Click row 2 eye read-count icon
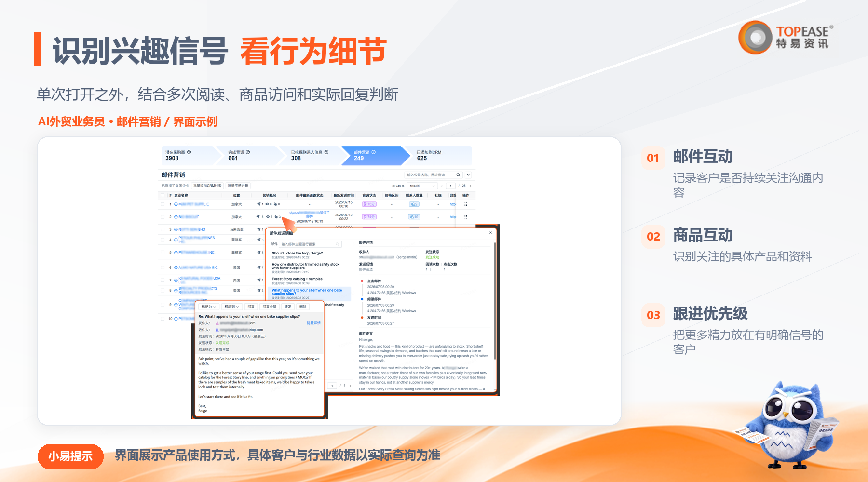The image size is (868, 482). [x=268, y=217]
